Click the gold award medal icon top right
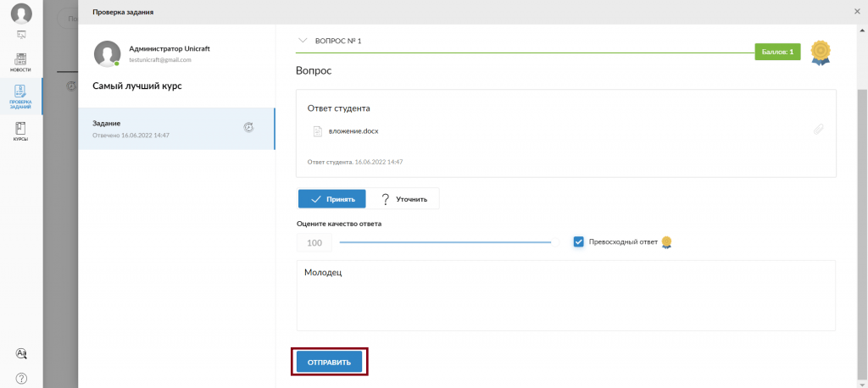 pyautogui.click(x=821, y=53)
